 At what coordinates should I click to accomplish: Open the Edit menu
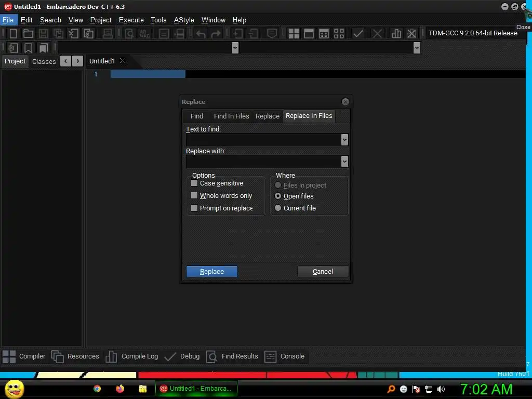pyautogui.click(x=26, y=20)
